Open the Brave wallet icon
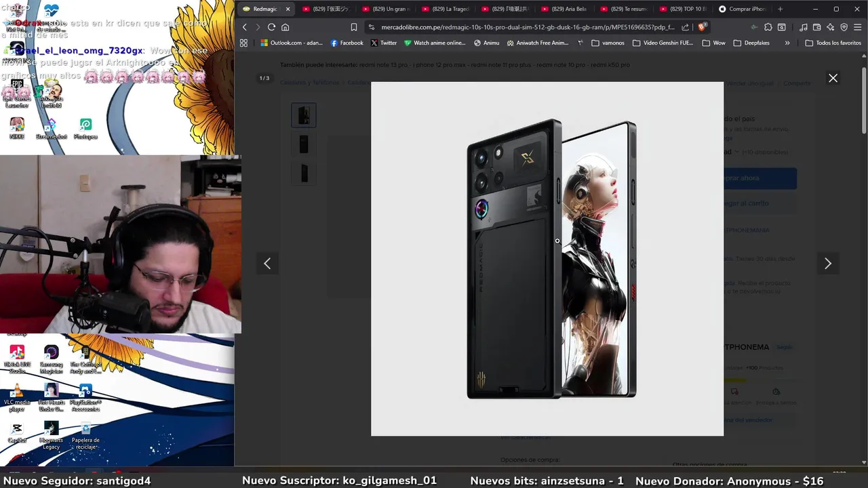Screen dimensions: 868x488 (816, 27)
